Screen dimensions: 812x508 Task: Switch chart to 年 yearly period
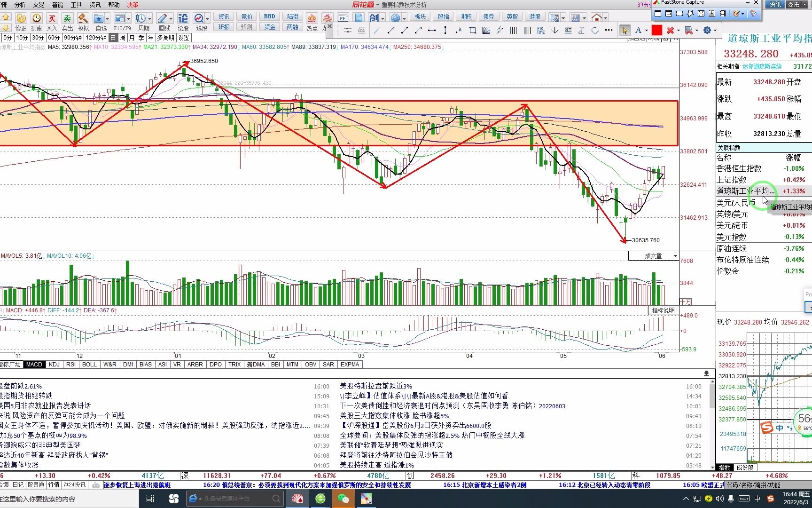(x=151, y=38)
